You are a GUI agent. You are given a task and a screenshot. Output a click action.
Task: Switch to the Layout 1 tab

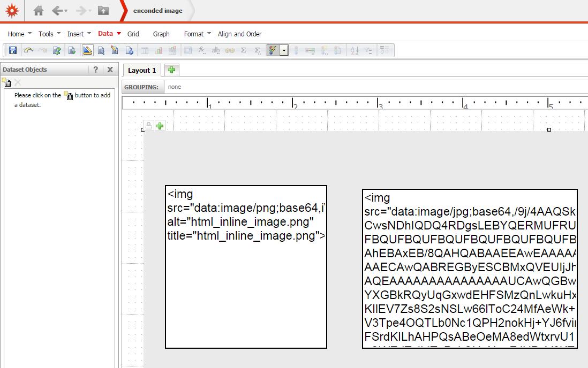point(142,70)
